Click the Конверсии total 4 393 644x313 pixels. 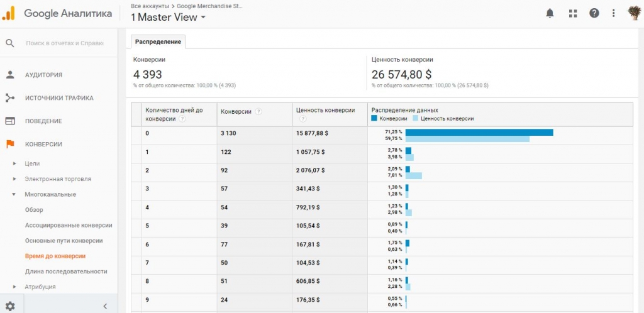click(x=147, y=75)
